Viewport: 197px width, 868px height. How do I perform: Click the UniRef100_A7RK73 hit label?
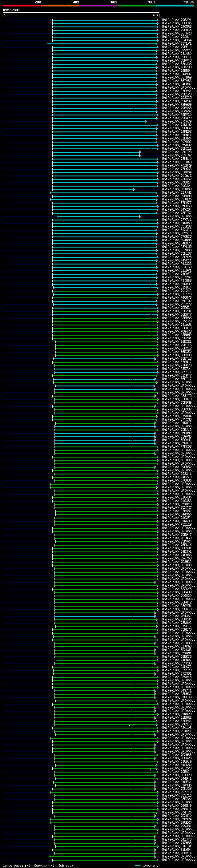[x=176, y=365]
